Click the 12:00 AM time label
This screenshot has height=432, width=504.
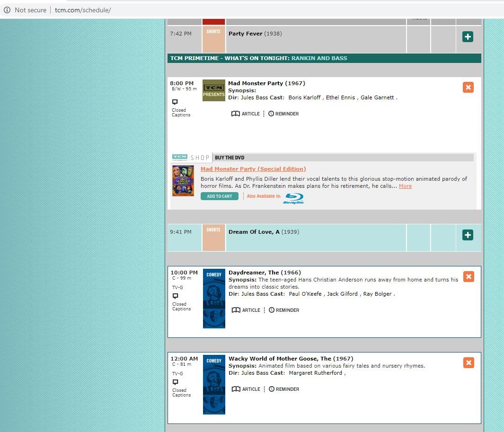pyautogui.click(x=184, y=359)
